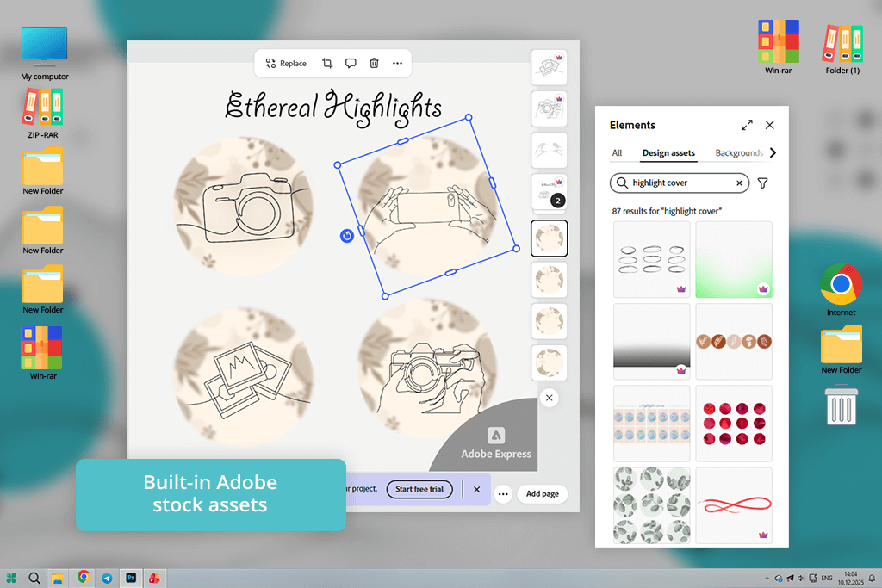Clear the highlight cover search text
Screen dimensions: 882x588
739,183
